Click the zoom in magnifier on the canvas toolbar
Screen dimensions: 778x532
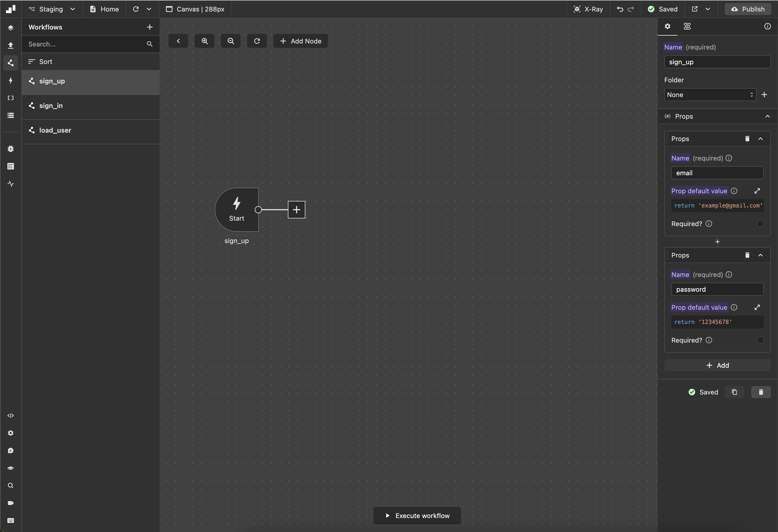coord(204,41)
